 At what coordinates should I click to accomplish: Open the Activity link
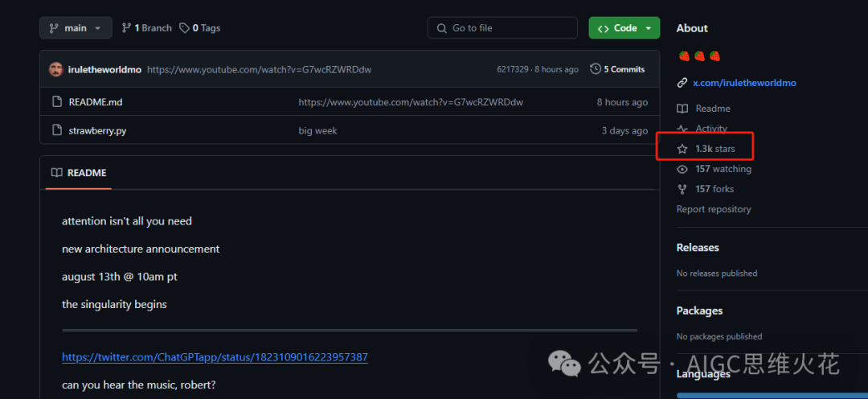coord(711,129)
